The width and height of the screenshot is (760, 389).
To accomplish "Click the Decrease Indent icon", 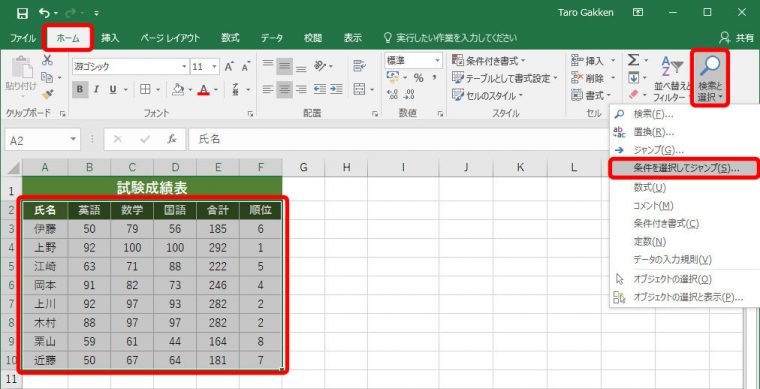I will (x=319, y=89).
